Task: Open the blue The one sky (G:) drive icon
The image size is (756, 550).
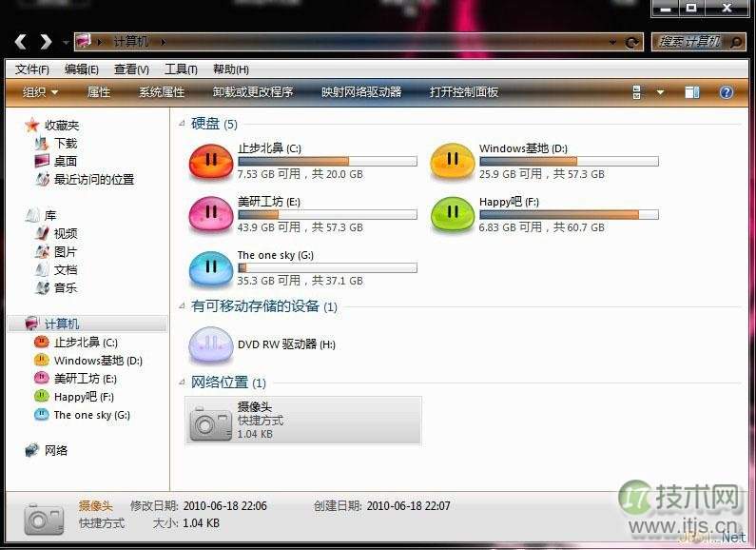Action: click(211, 267)
